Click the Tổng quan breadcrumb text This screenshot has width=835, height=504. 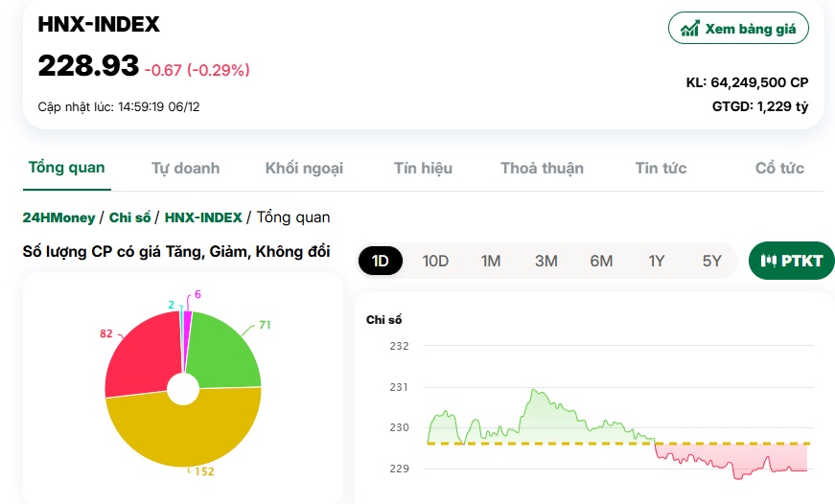point(293,218)
